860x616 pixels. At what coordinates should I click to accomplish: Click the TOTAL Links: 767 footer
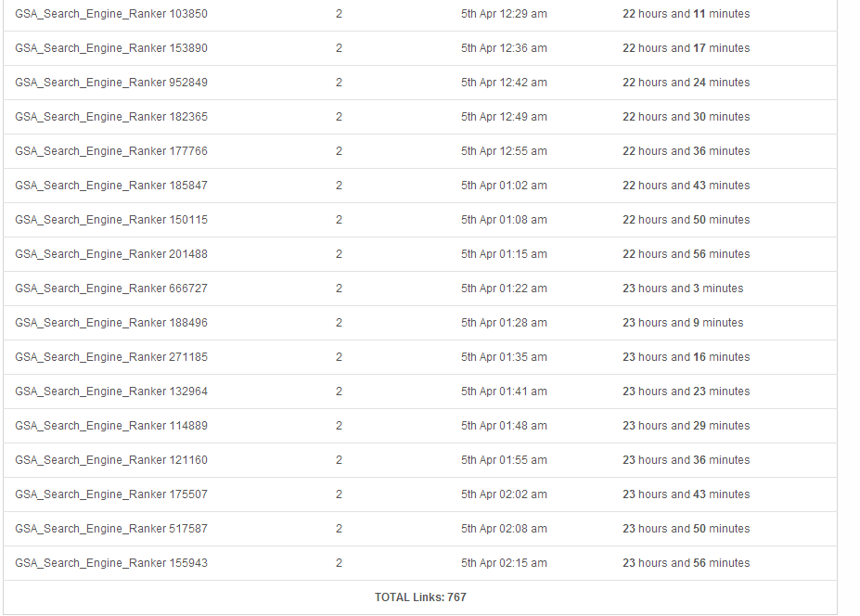(x=420, y=597)
